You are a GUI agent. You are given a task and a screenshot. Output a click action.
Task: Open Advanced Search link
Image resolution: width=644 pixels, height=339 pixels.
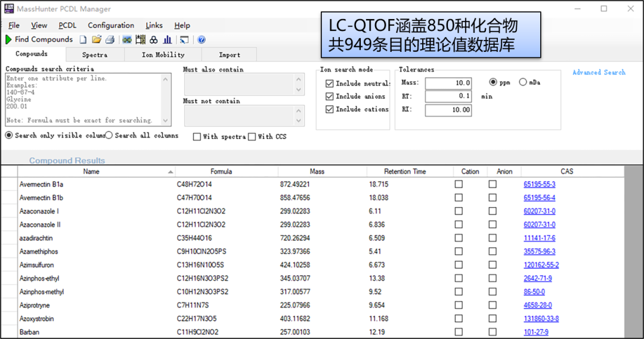pos(599,72)
